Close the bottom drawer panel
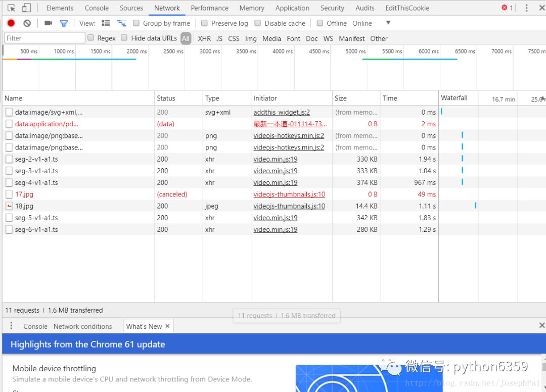The image size is (546, 392). point(542,325)
